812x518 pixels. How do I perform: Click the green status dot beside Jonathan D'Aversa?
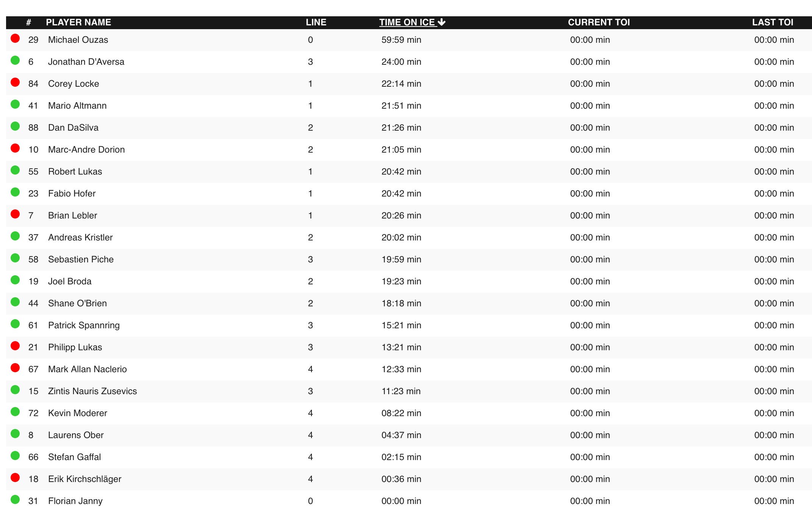point(15,60)
